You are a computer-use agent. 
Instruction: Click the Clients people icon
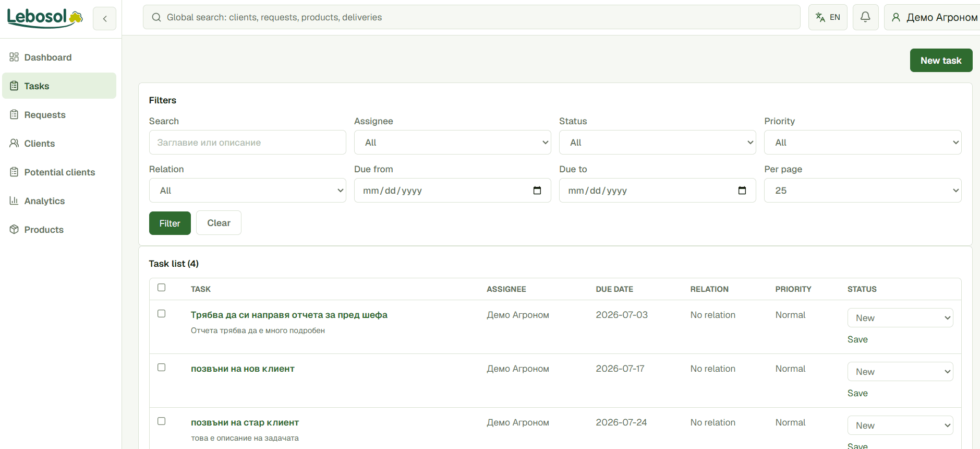click(14, 143)
